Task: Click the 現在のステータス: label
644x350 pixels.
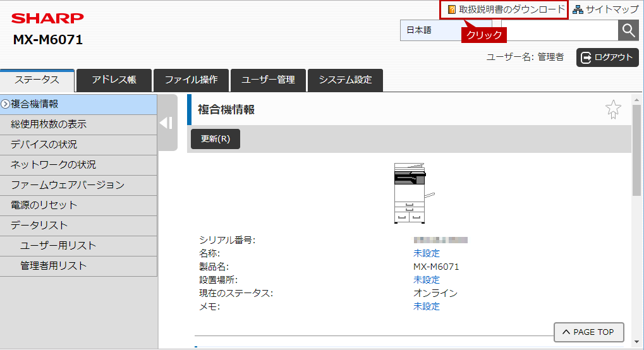Action: (236, 293)
